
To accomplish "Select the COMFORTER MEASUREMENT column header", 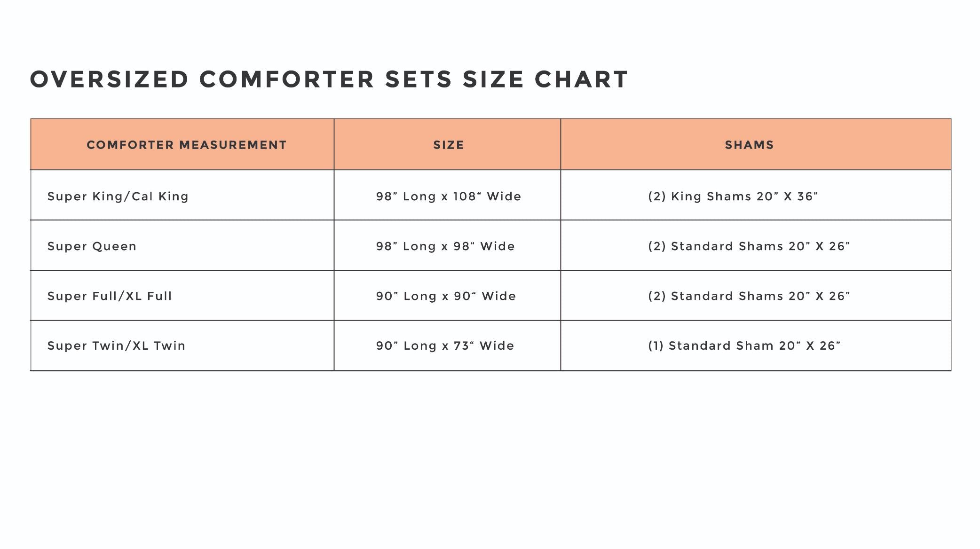I will 186,145.
